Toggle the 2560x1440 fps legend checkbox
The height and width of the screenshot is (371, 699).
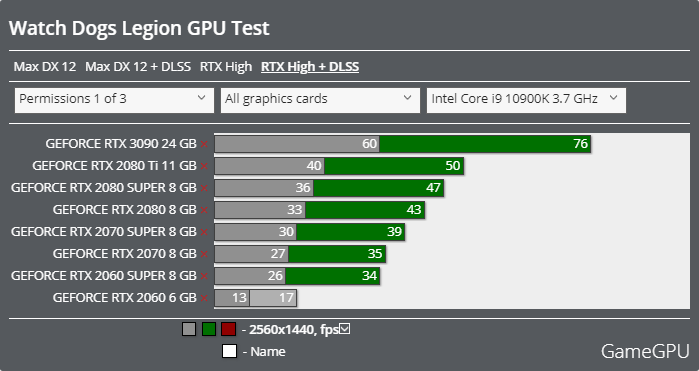(x=345, y=329)
